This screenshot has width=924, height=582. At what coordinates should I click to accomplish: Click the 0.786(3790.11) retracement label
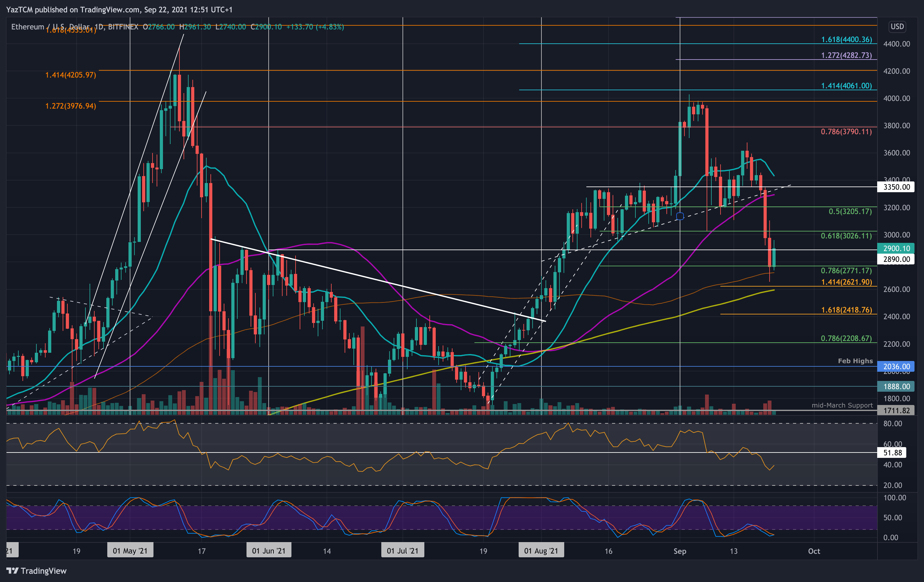846,132
